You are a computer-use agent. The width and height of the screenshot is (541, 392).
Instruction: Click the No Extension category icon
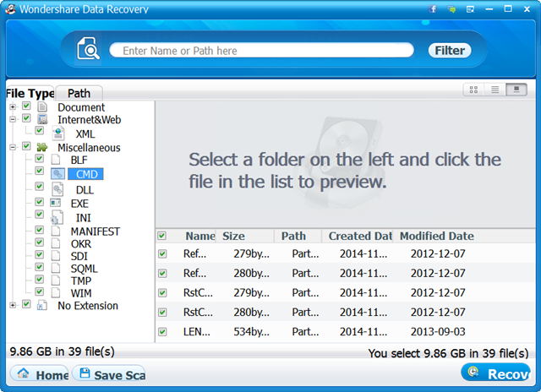pyautogui.click(x=42, y=305)
